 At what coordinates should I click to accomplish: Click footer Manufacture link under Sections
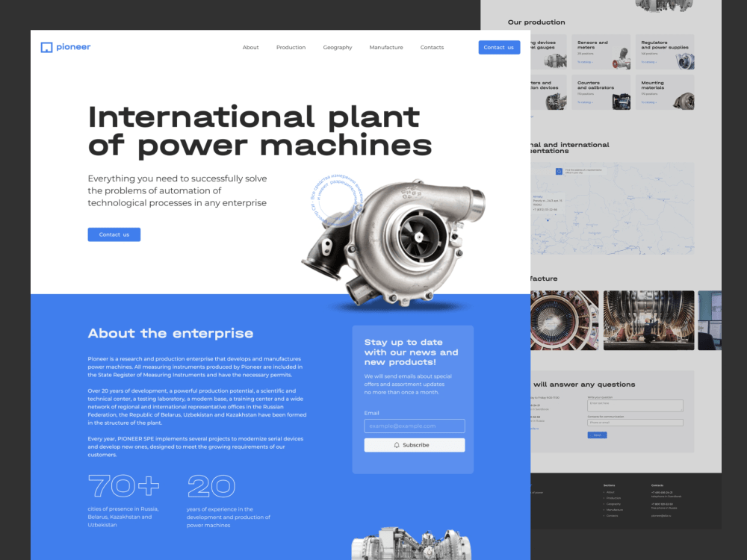613,510
